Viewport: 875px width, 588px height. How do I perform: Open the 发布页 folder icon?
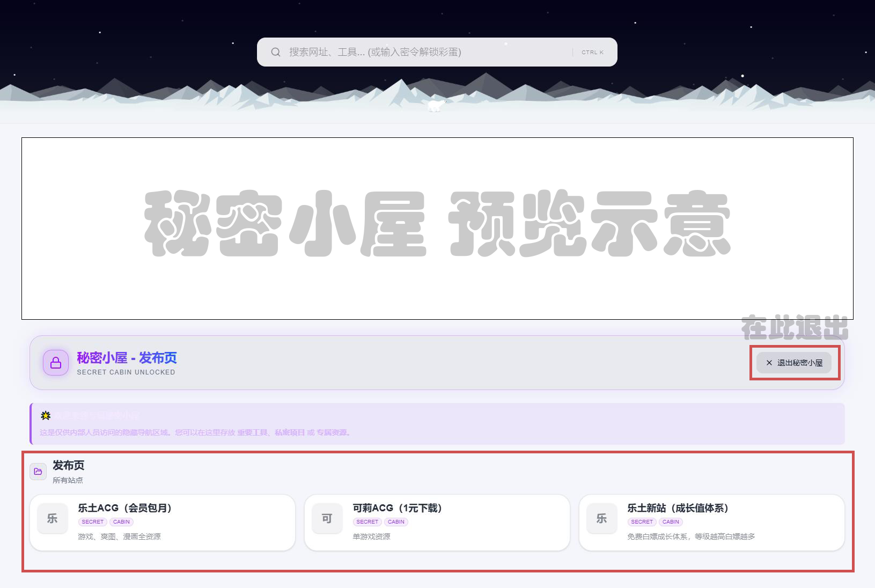(38, 472)
